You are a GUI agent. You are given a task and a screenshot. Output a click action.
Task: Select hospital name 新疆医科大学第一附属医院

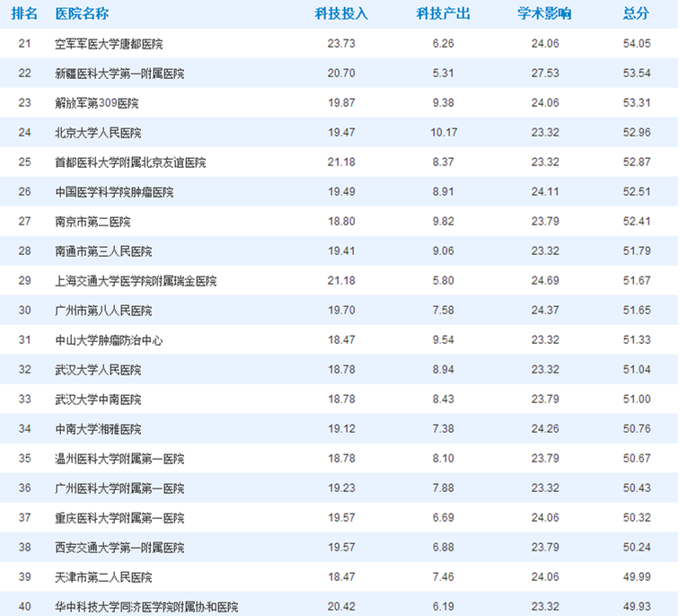pos(119,74)
